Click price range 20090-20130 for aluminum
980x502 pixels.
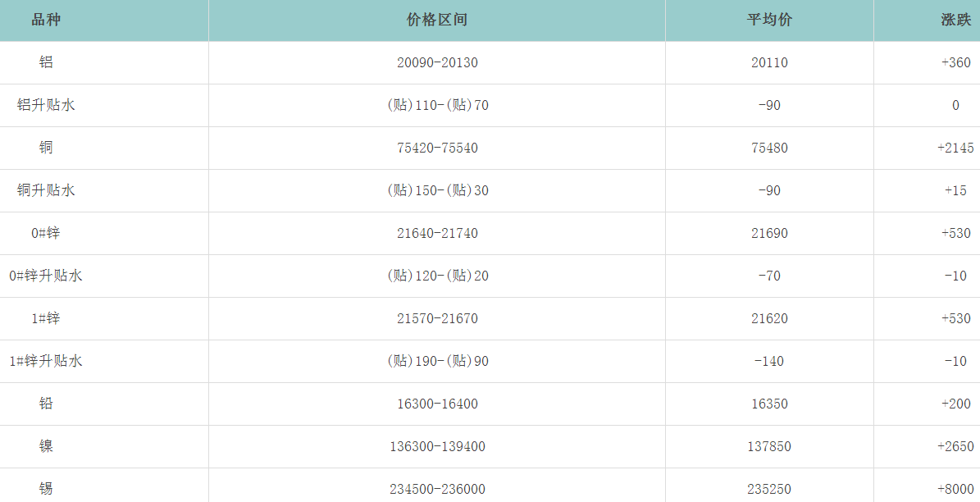pyautogui.click(x=437, y=62)
